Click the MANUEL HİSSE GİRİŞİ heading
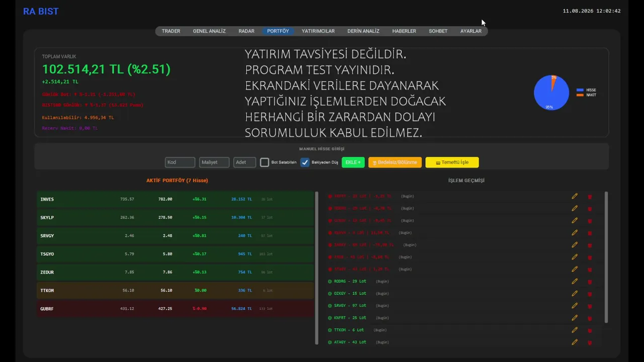Viewport: 644px width, 362px height. (321, 149)
